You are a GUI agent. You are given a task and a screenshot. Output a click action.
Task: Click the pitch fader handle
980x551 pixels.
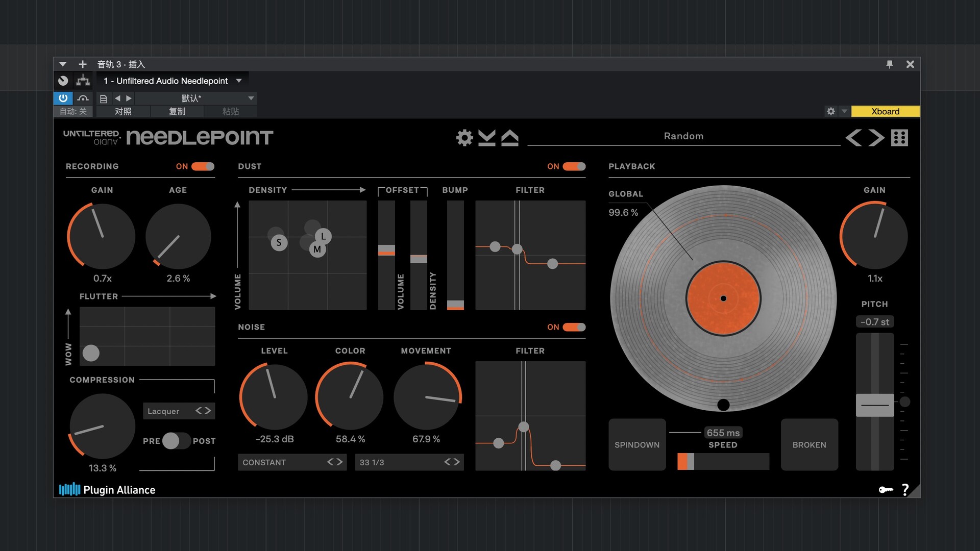[875, 405]
